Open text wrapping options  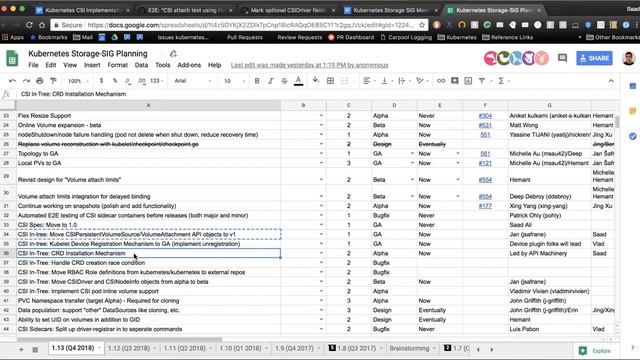[x=403, y=81]
